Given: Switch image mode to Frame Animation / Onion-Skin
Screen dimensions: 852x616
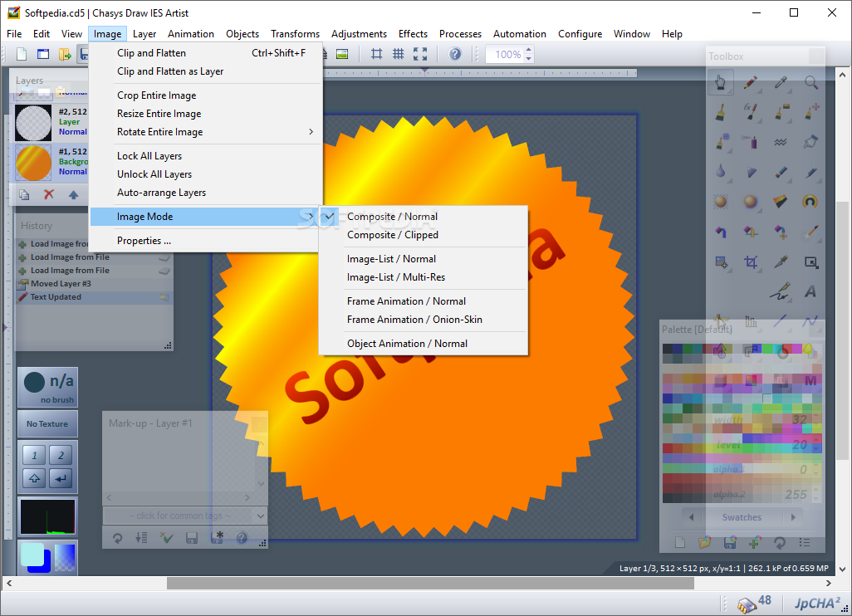Looking at the screenshot, I should pos(424,320).
